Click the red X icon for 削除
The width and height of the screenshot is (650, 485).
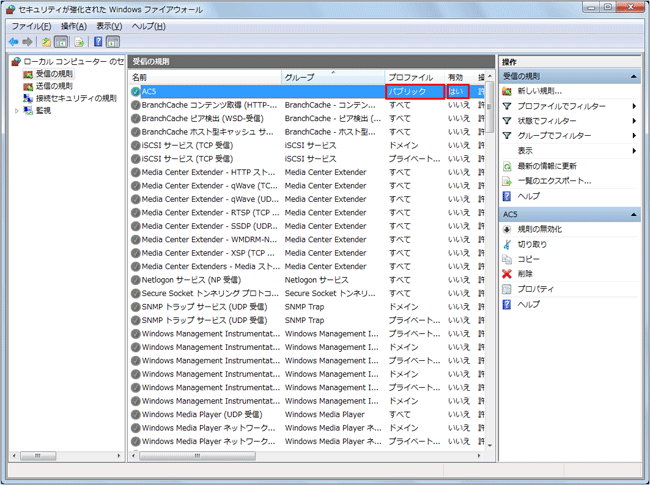507,274
